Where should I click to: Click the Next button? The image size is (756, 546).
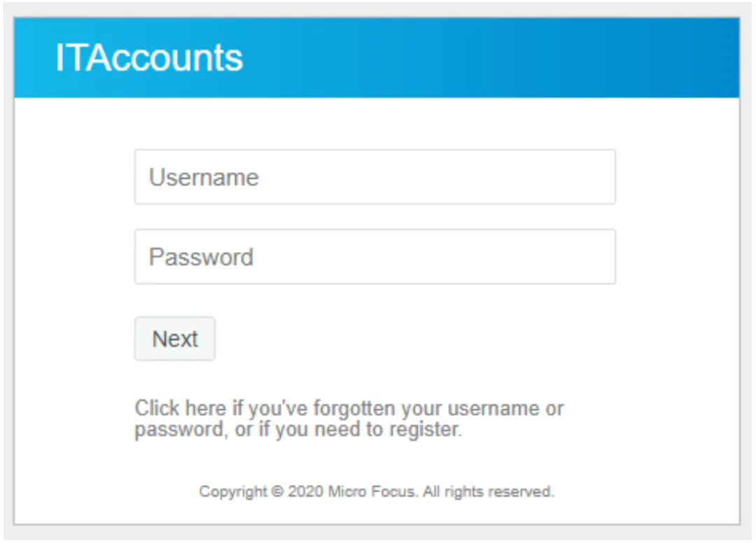(x=175, y=339)
